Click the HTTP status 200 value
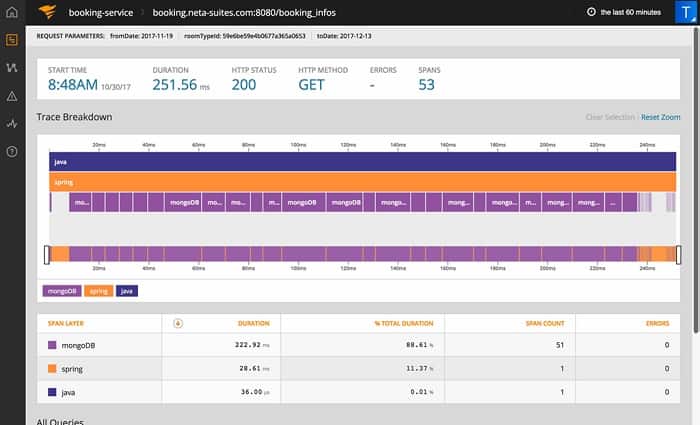The height and width of the screenshot is (425, 700). 244,85
